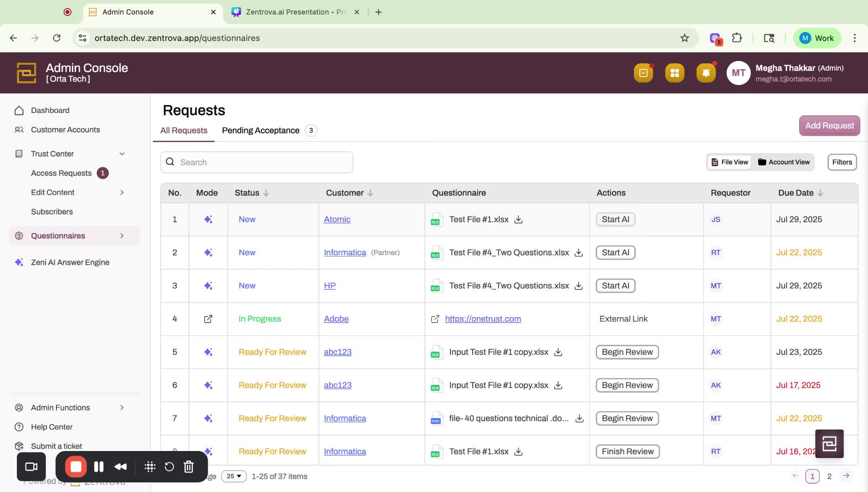The width and height of the screenshot is (868, 492).
Task: Expand Admin Functions in the sidebar
Action: [x=122, y=408]
